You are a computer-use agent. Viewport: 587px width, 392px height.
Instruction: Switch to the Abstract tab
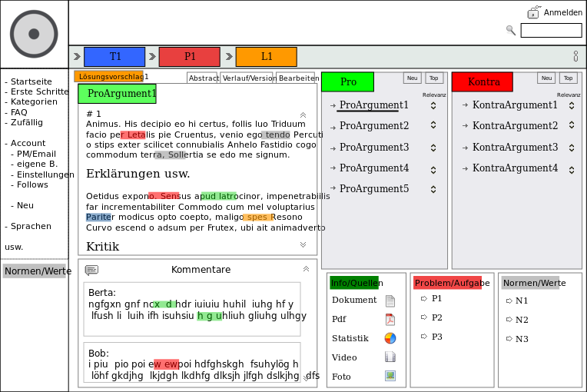click(x=203, y=78)
